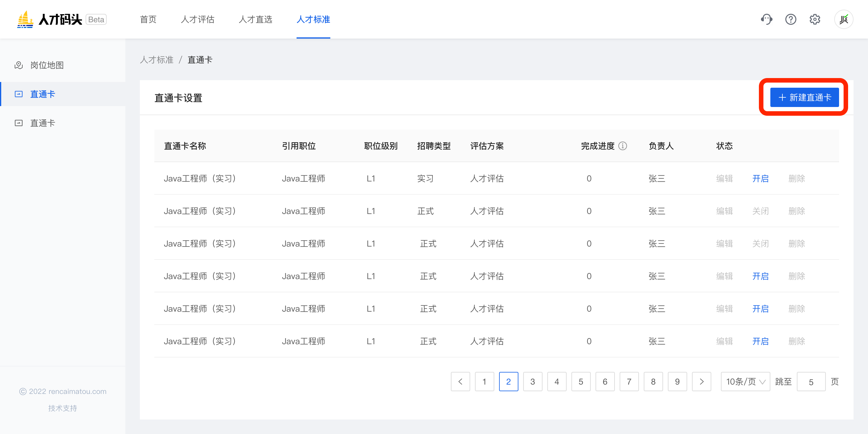
Task: Disable second row card with 关闭
Action: click(x=760, y=211)
